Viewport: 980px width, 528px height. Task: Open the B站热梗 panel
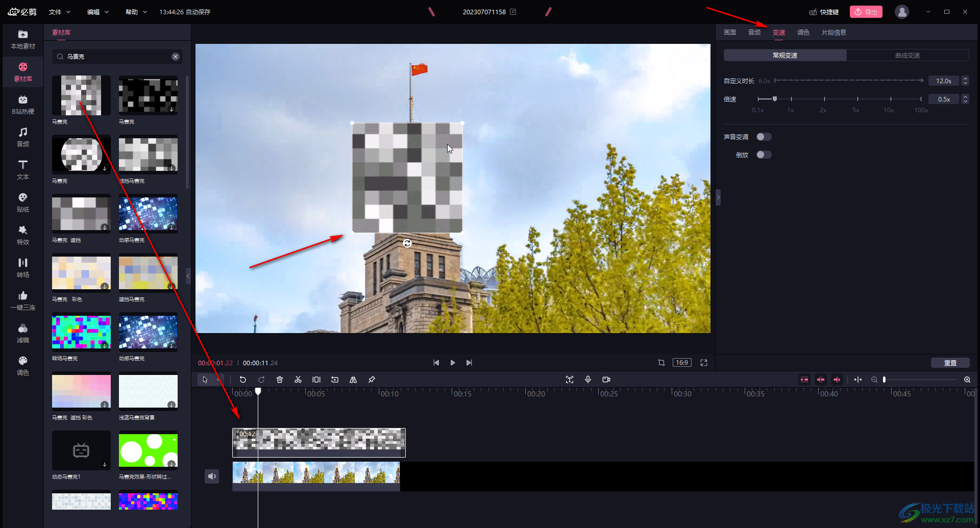23,105
